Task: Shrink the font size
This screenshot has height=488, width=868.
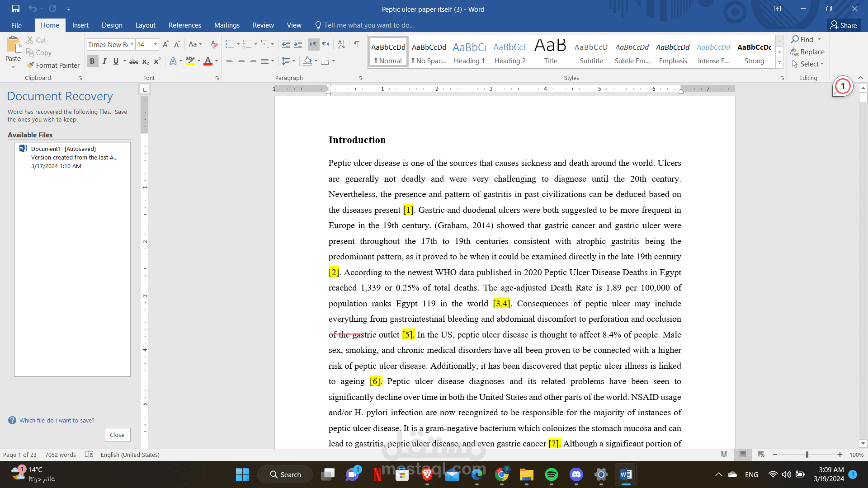Action: [177, 44]
